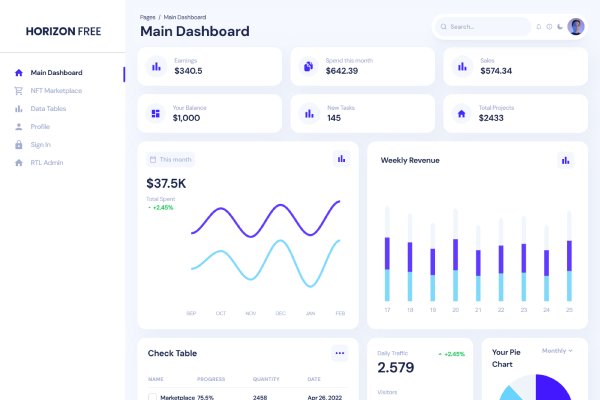Click the $340.5 earnings value
This screenshot has height=400, width=600.
pos(188,71)
